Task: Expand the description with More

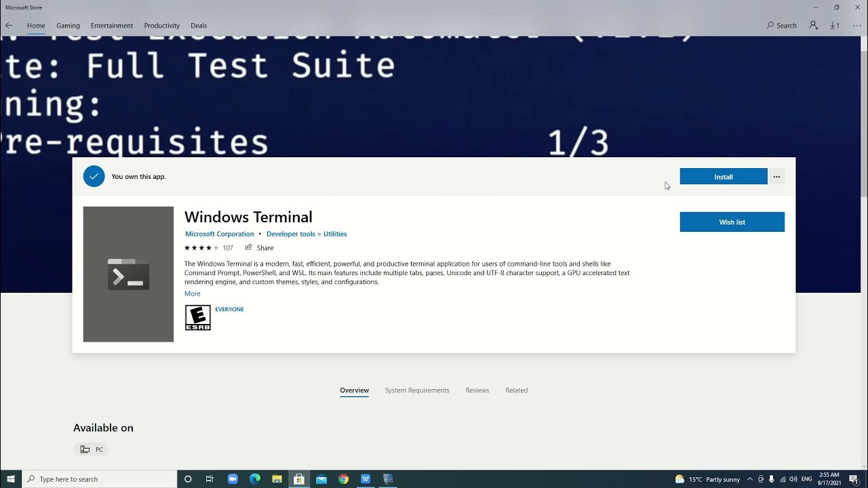Action: click(193, 293)
